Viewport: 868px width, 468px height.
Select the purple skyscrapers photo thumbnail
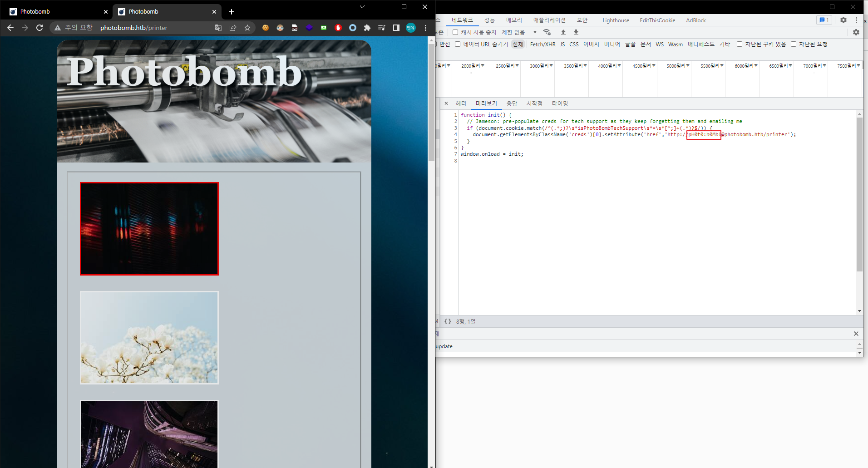[149, 434]
